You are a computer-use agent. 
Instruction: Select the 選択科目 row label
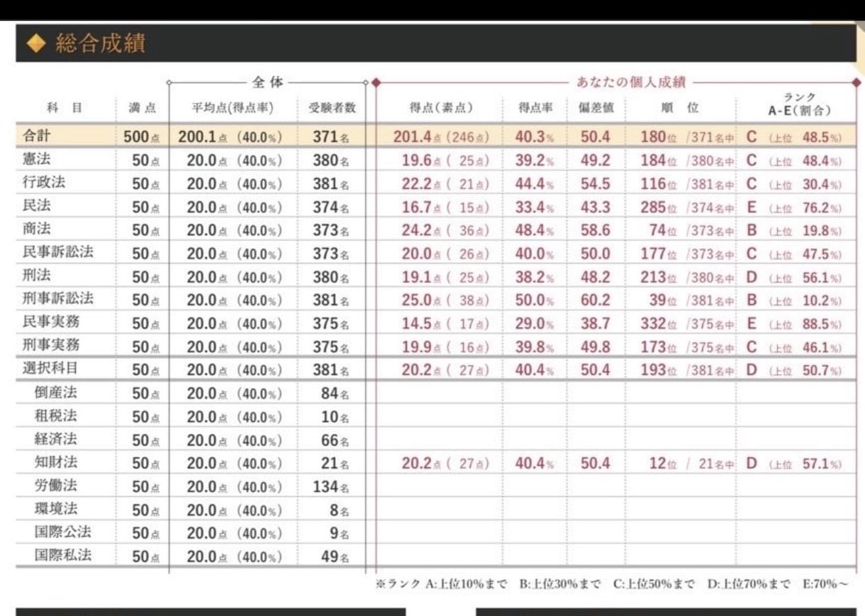51,369
